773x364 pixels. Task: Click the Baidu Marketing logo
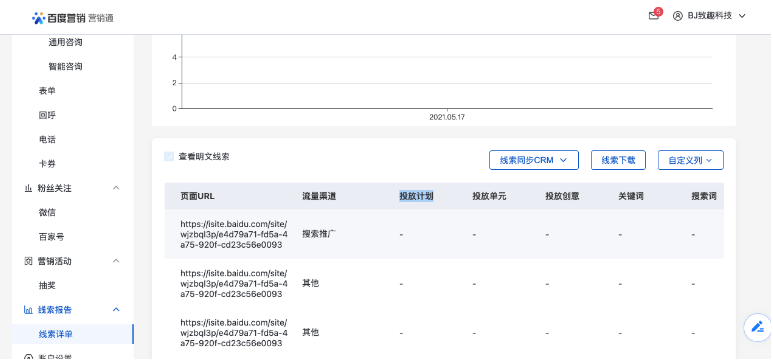[73, 18]
